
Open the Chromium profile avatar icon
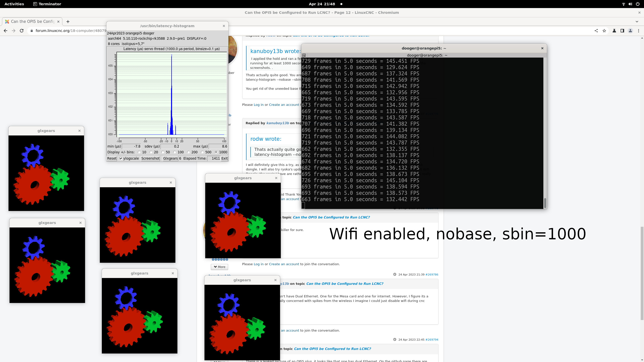click(x=630, y=31)
